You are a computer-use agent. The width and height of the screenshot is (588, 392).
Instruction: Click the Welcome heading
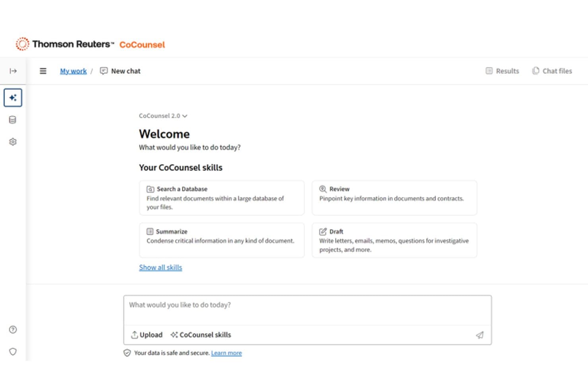[164, 134]
